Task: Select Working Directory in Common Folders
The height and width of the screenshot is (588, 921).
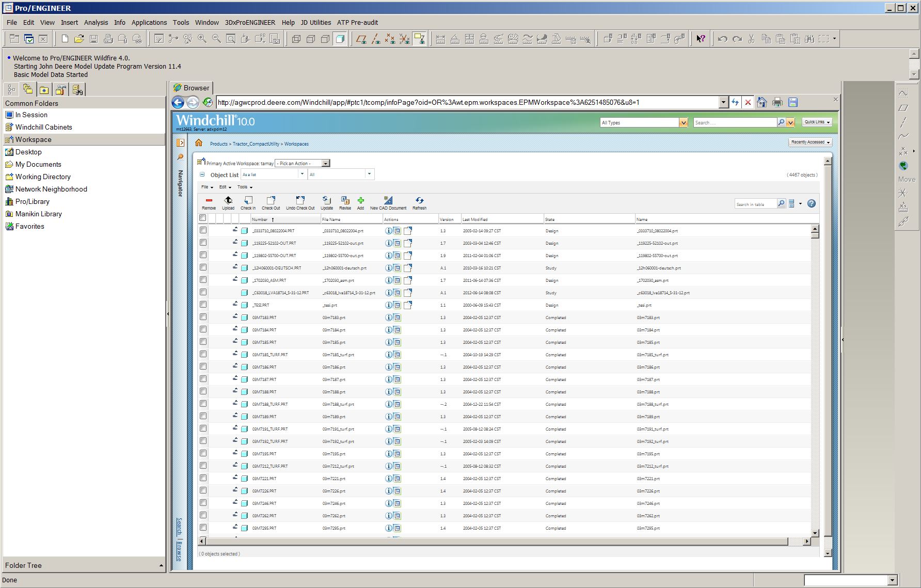Action: [43, 177]
